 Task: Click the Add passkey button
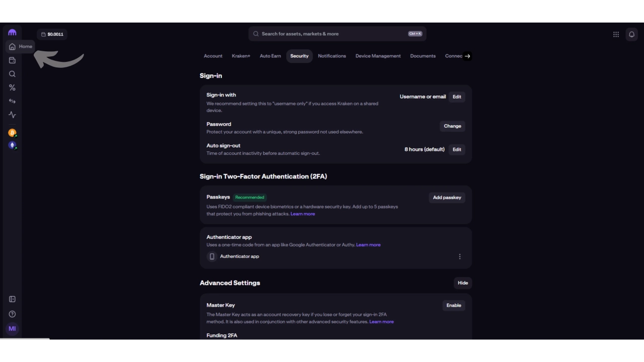click(447, 198)
